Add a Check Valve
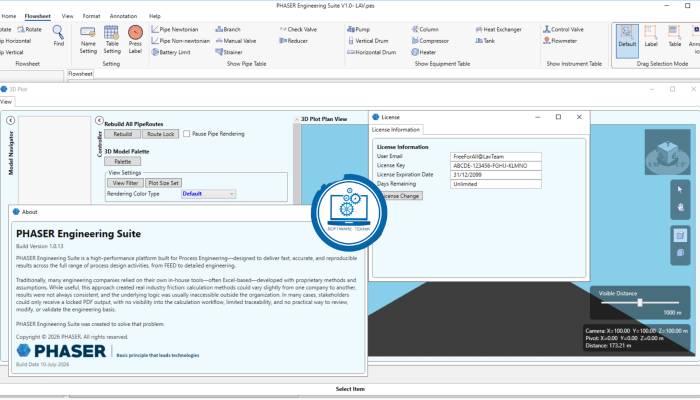The image size is (700, 400). (298, 29)
